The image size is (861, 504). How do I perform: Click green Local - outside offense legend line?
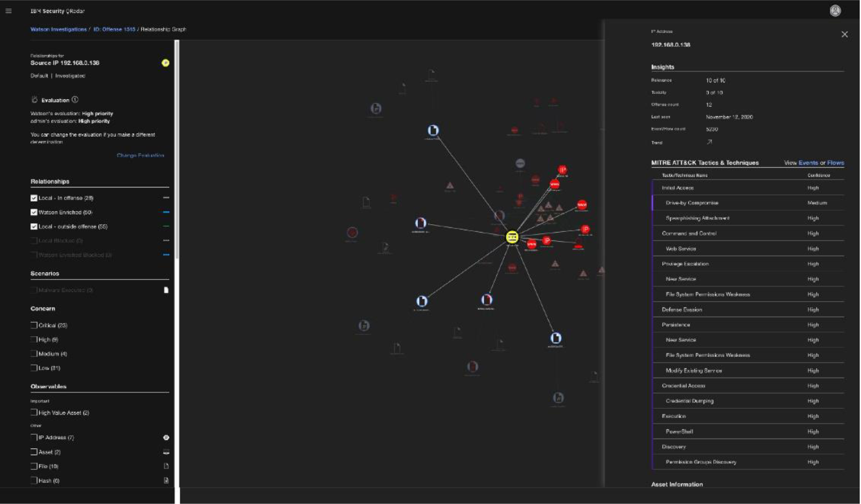pyautogui.click(x=166, y=226)
